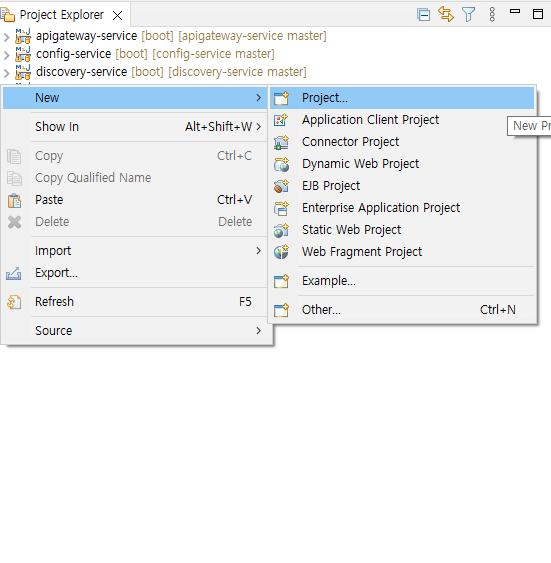This screenshot has width=551, height=563.
Task: Click the Export icon
Action: click(x=14, y=274)
